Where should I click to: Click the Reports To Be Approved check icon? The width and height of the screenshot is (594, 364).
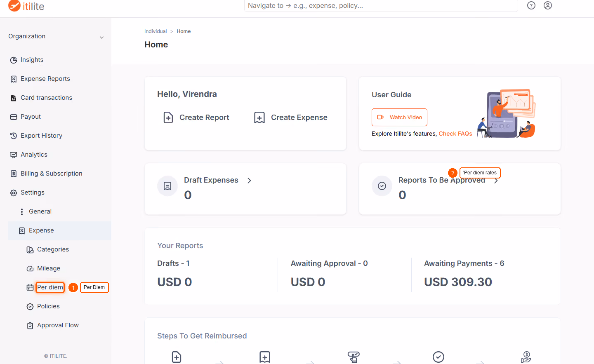pos(382,186)
